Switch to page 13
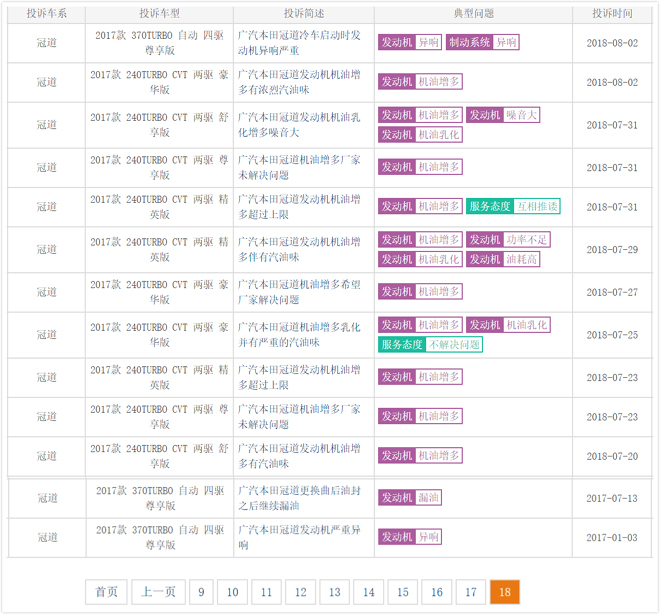The image size is (660, 615). [x=334, y=592]
